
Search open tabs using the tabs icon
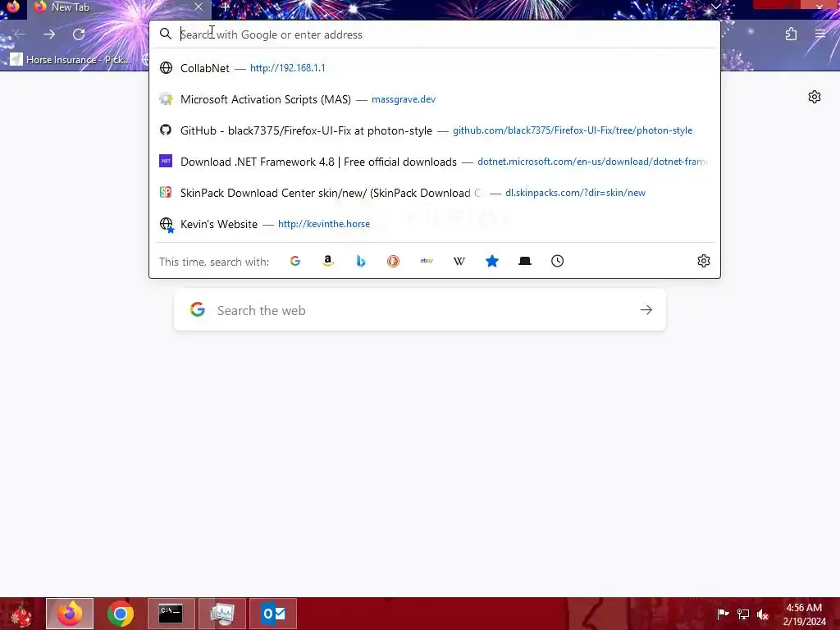coord(525,261)
